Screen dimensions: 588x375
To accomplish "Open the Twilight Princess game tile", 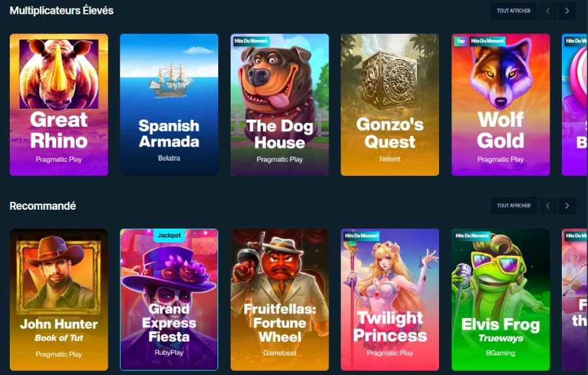I will [389, 299].
